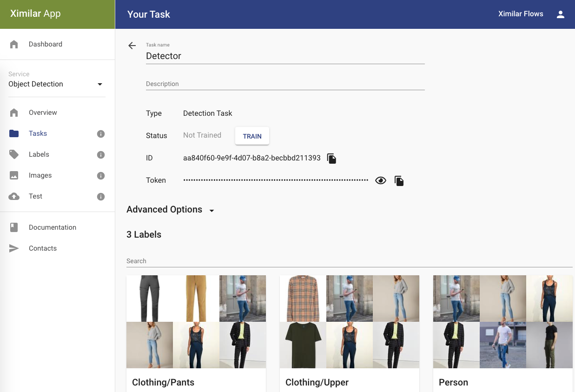Screen dimensions: 575x392
Task: Click the user account icon in the header
Action: pyautogui.click(x=560, y=14)
